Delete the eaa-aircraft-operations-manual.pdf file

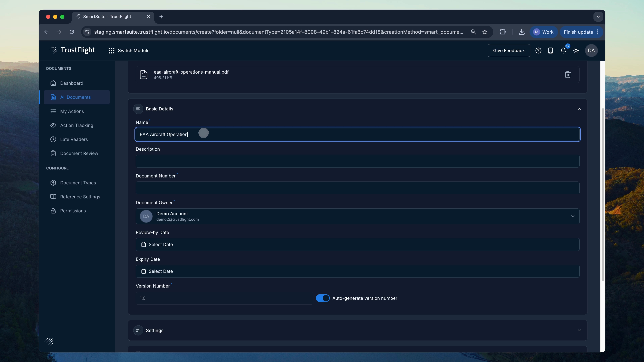[568, 74]
